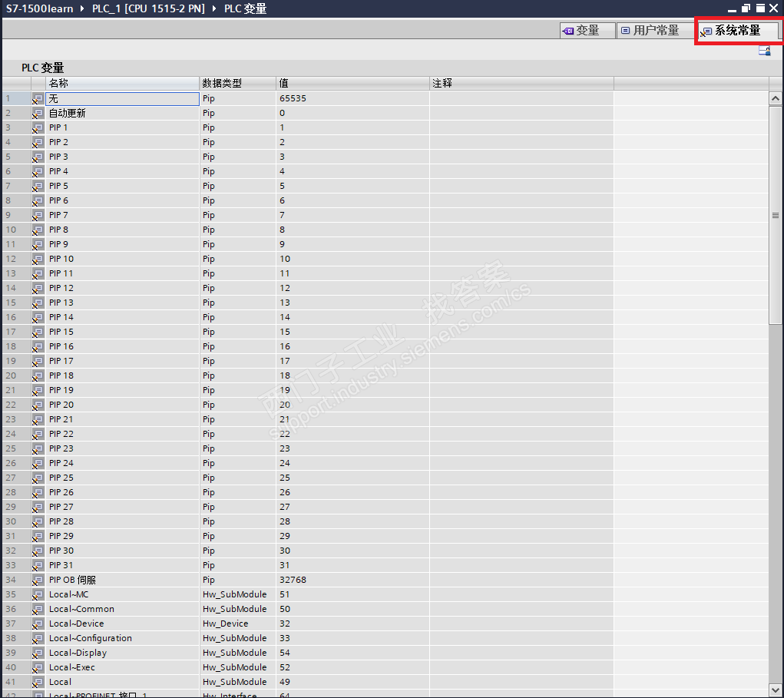Select the name cell 无 in row 1
Image resolution: width=784 pixels, height=698 pixels.
pyautogui.click(x=123, y=98)
